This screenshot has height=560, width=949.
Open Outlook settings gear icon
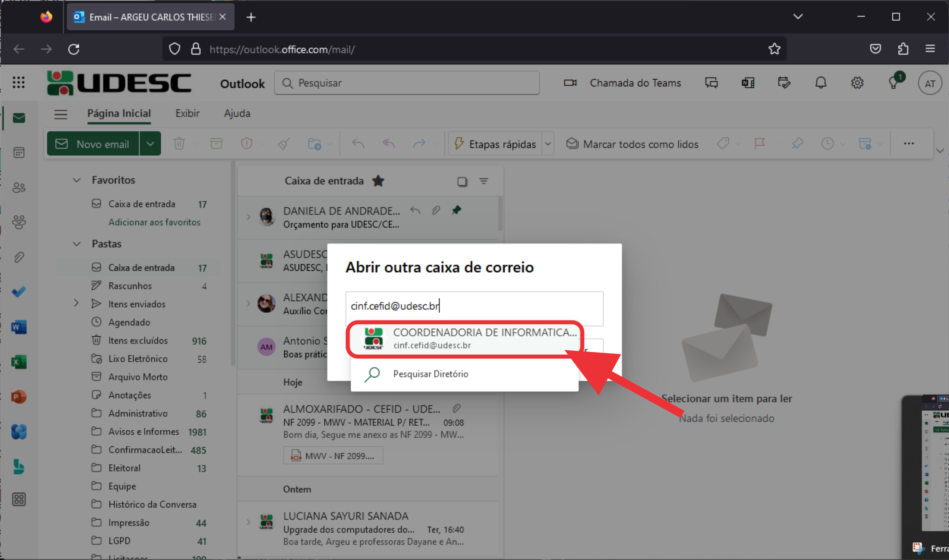pyautogui.click(x=857, y=83)
